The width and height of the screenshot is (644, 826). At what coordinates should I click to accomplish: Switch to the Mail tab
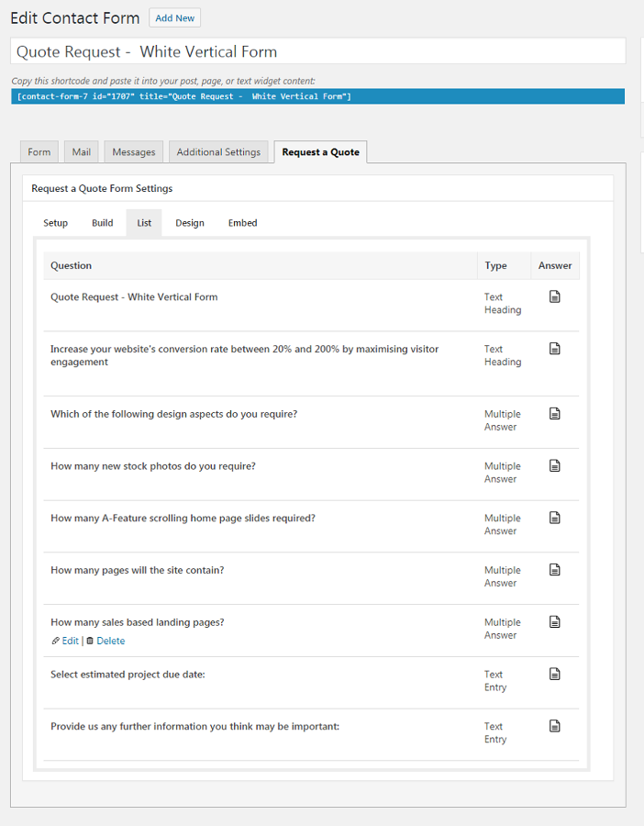pos(81,152)
